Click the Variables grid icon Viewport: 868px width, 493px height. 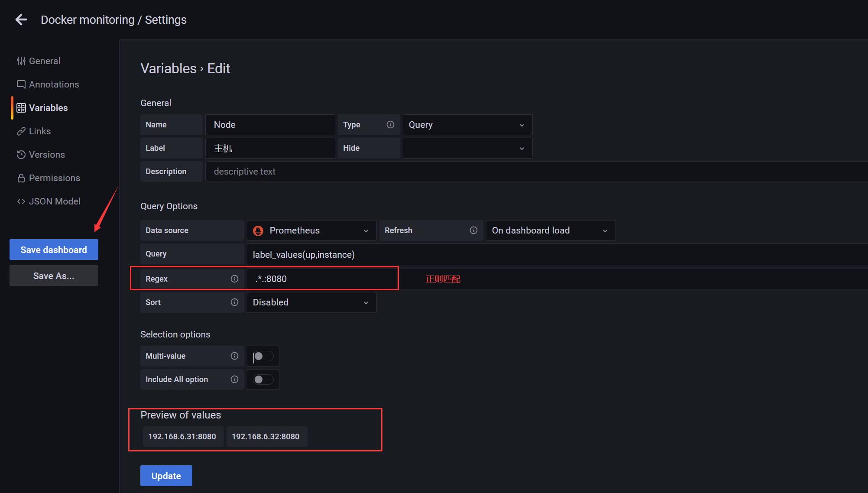pyautogui.click(x=21, y=108)
